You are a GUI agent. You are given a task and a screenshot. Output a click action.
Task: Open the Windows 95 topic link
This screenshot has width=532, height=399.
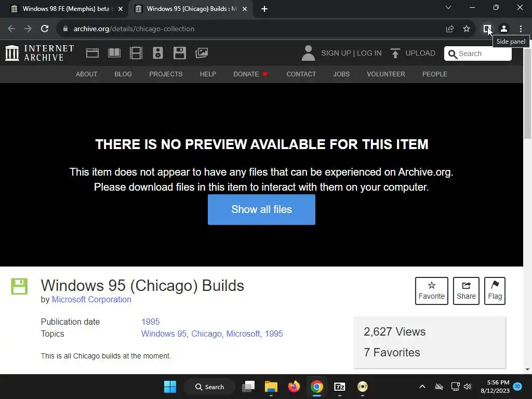[164, 334]
